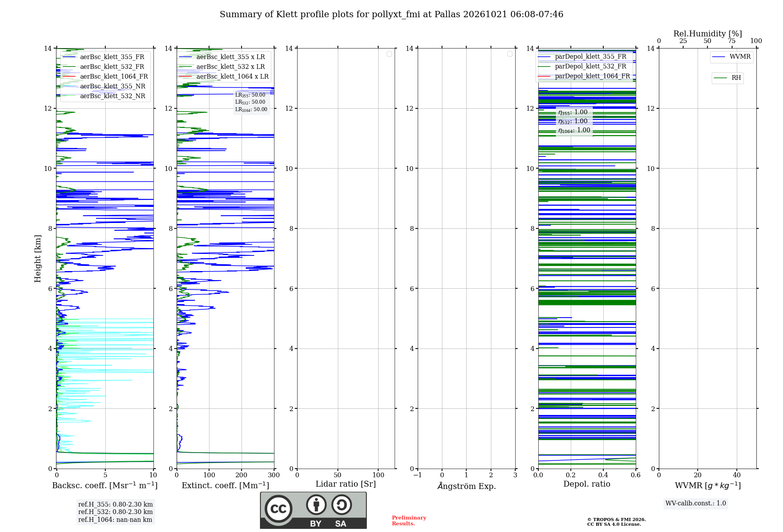Select legend entry aerBsc_klett_1064_FR
This screenshot has height=532, width=783.
coord(105,77)
